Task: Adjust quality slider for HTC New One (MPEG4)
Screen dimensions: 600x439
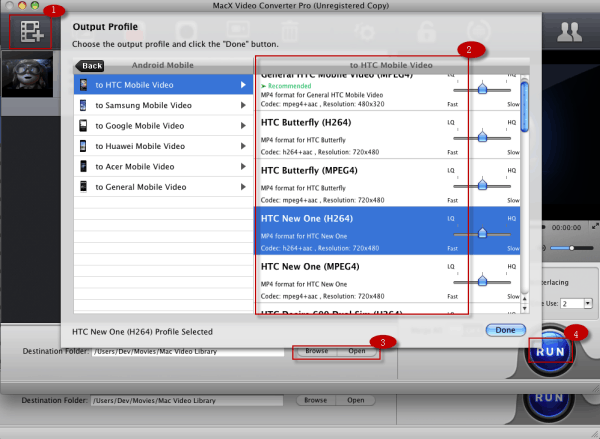Action: 482,281
